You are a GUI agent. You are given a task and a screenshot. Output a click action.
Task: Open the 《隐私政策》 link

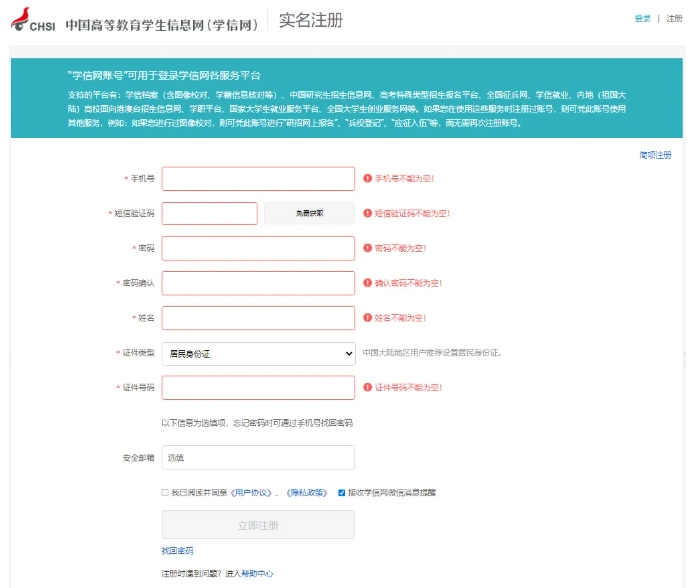307,492
